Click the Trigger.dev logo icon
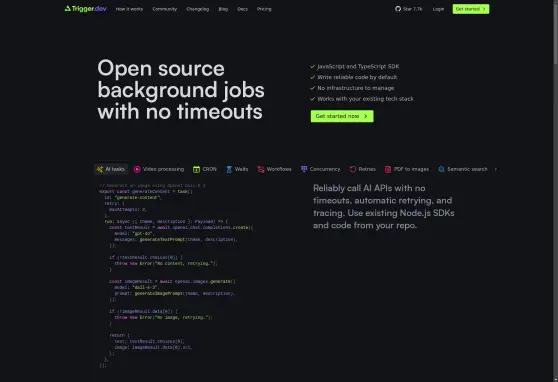The image size is (558, 382). 68,9
